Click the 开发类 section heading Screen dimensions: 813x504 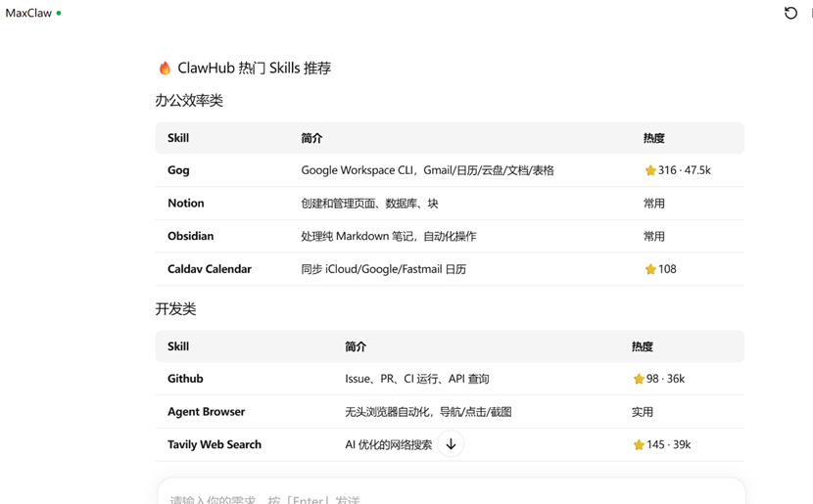tap(175, 309)
